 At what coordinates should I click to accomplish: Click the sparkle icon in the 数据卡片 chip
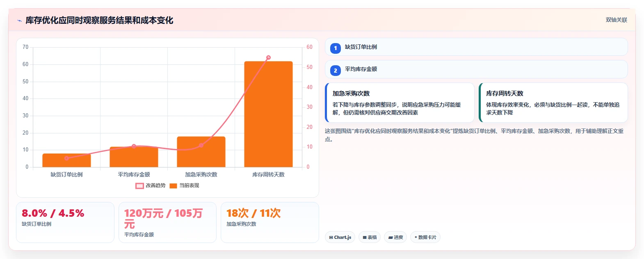click(x=416, y=237)
